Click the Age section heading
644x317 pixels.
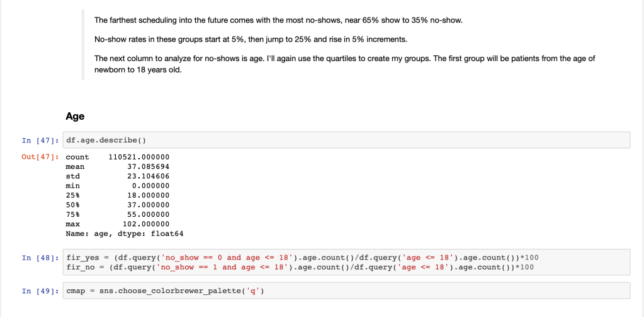pos(75,116)
